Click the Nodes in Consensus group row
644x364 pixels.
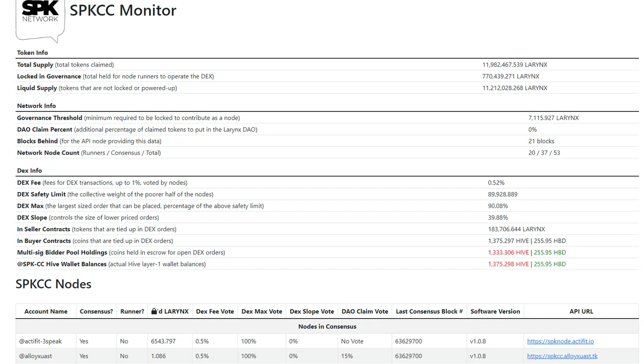tap(327, 326)
